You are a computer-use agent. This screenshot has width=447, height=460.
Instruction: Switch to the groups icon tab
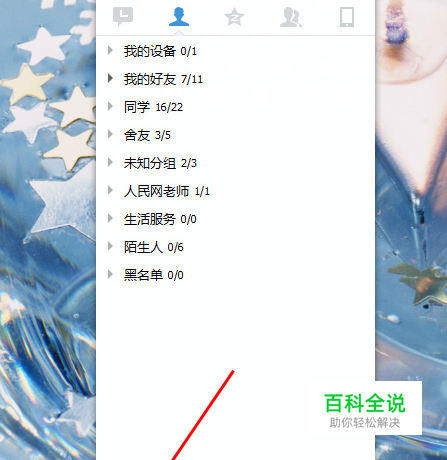click(x=291, y=17)
